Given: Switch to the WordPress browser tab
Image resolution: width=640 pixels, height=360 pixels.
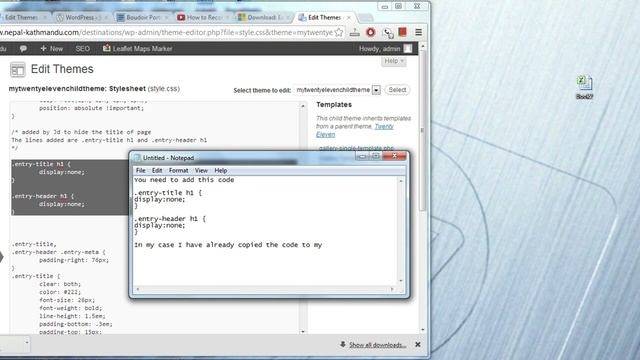Looking at the screenshot, I should click(x=82, y=18).
